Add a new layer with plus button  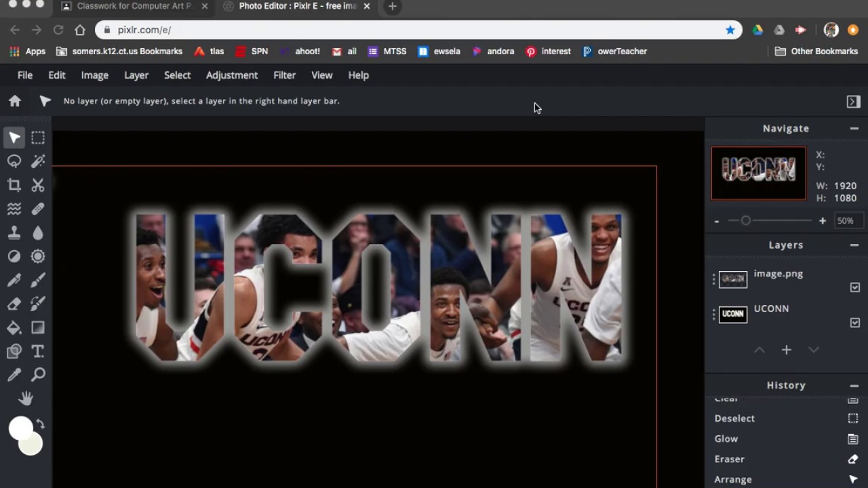tap(787, 350)
